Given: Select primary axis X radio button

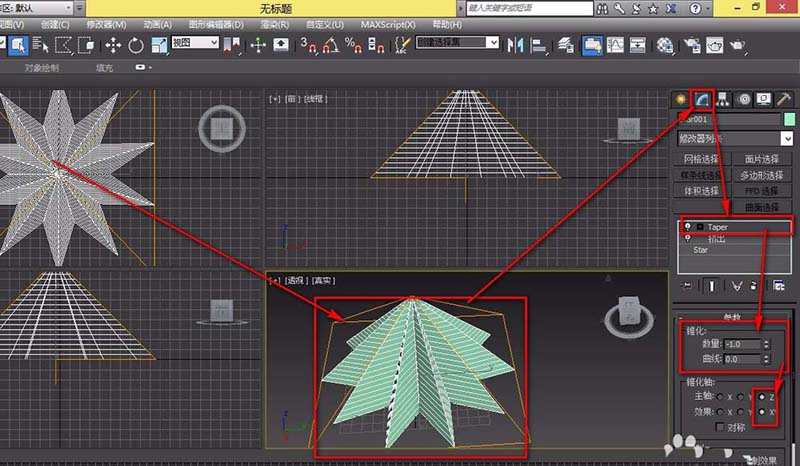Looking at the screenshot, I should click(720, 397).
